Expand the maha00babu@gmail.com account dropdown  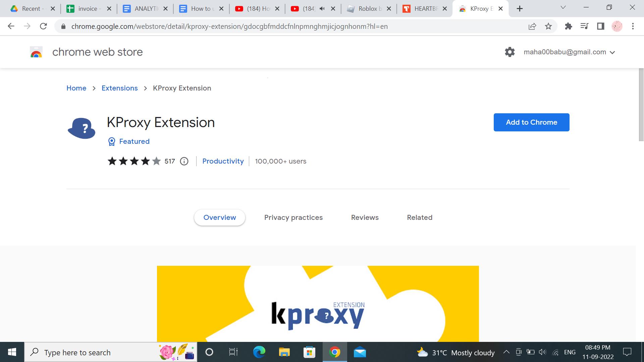(x=570, y=52)
